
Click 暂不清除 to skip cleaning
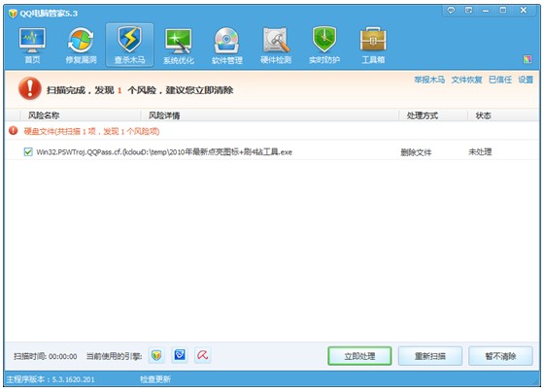(x=500, y=356)
